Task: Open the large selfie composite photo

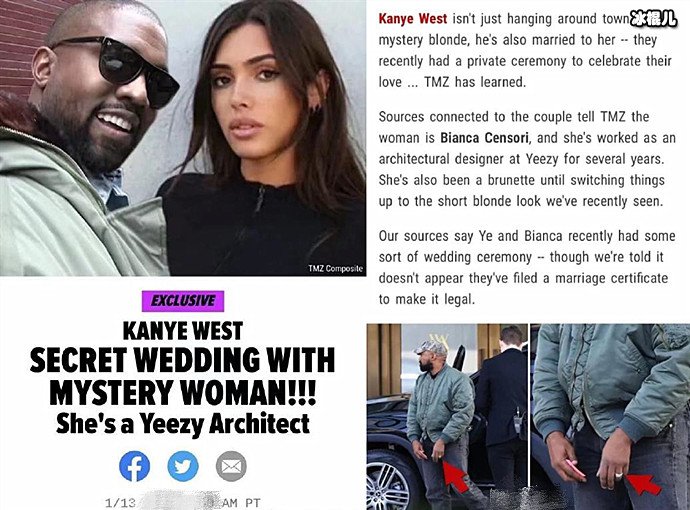Action: pos(183,138)
